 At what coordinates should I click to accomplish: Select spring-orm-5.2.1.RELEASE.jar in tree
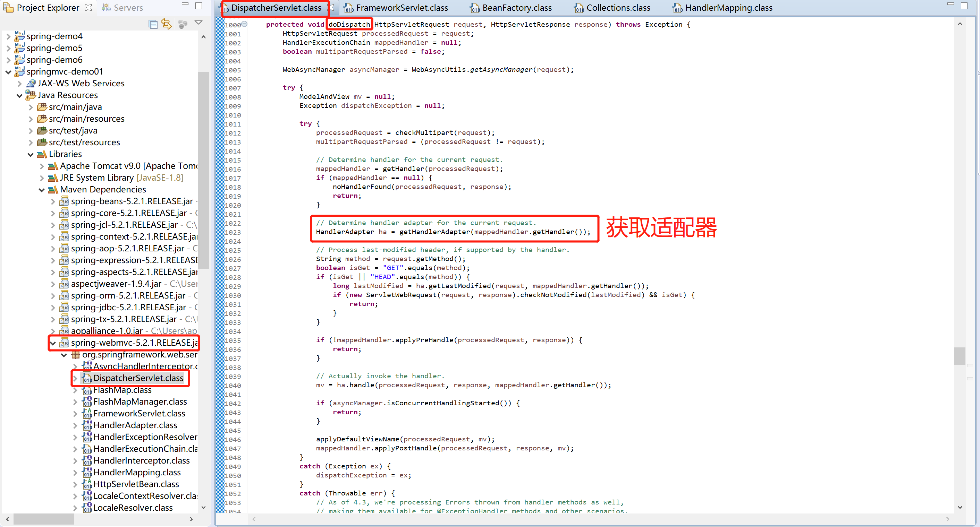[x=128, y=296]
